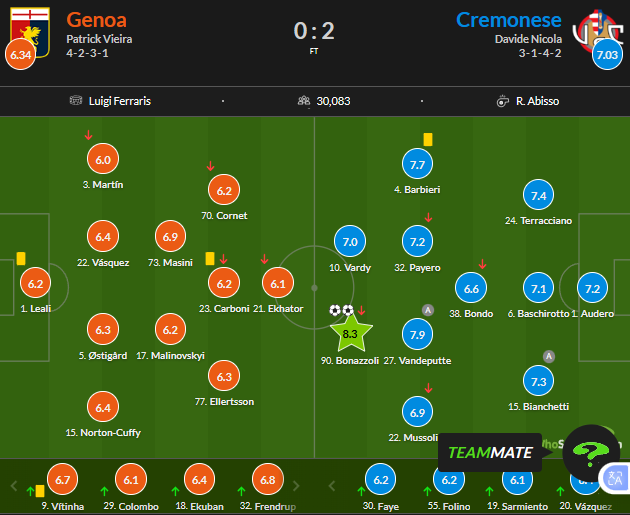
Task: Open the Cremonese team name link
Action: point(508,20)
